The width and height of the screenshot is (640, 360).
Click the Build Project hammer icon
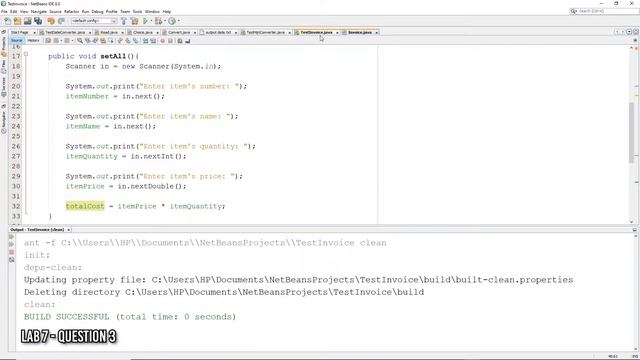coord(124,21)
